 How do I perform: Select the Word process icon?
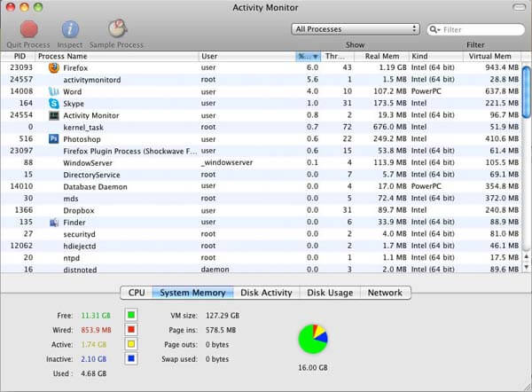[53, 91]
